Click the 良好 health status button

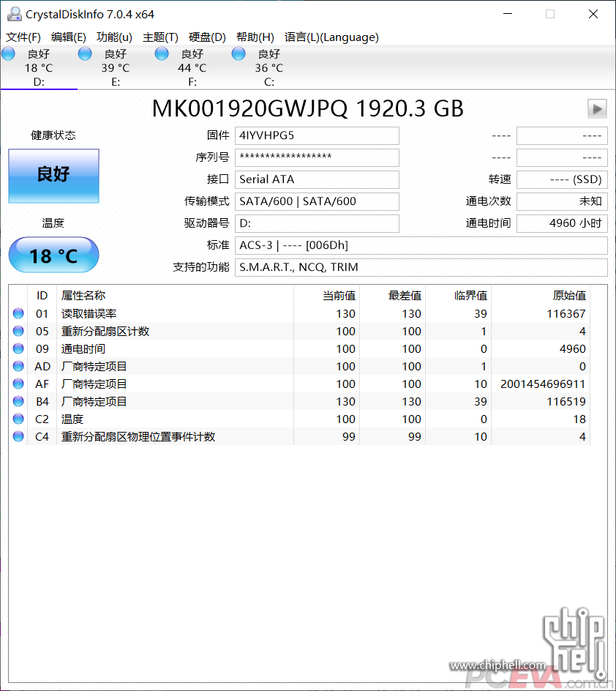pyautogui.click(x=53, y=176)
